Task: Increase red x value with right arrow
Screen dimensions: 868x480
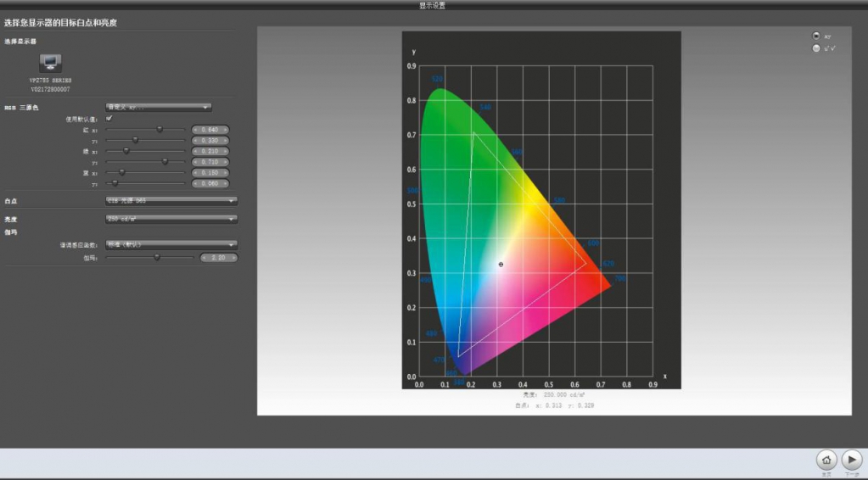Action: [226, 130]
